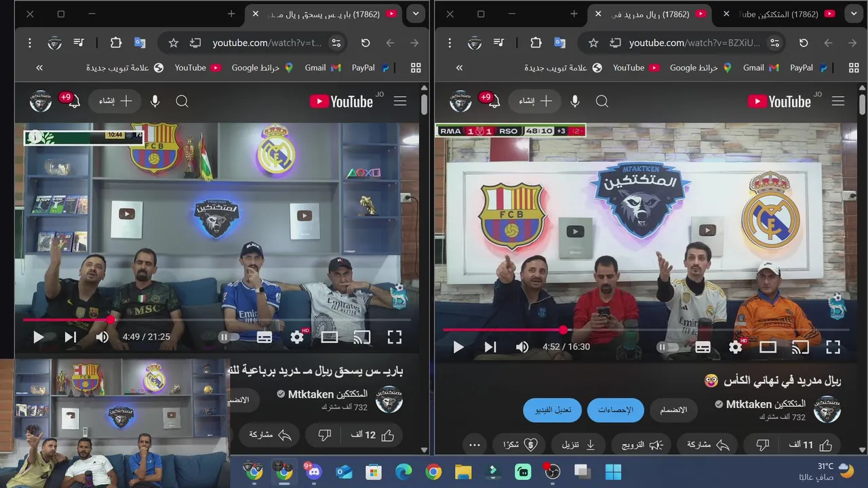Share the video in the right window (مشاركة)
Viewport: 868px width, 488px height.
[708, 445]
